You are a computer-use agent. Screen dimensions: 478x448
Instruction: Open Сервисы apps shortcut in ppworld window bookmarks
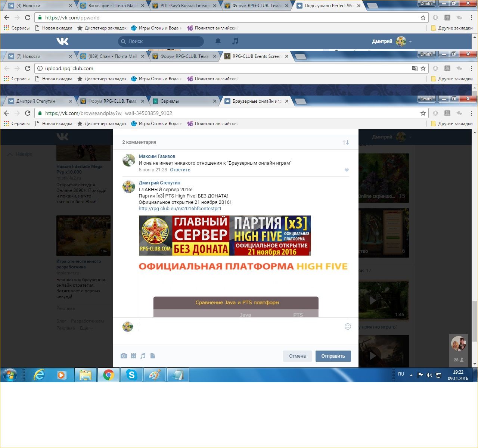pos(16,28)
